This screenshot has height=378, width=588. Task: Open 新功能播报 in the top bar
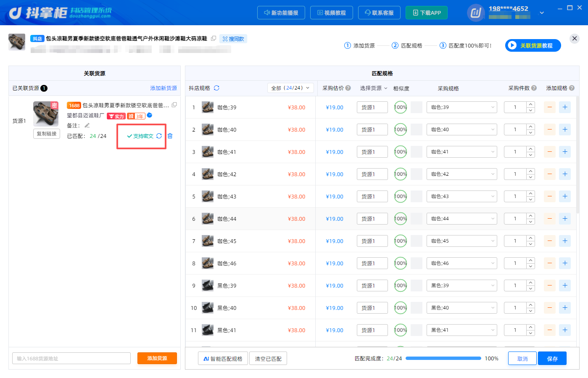281,13
